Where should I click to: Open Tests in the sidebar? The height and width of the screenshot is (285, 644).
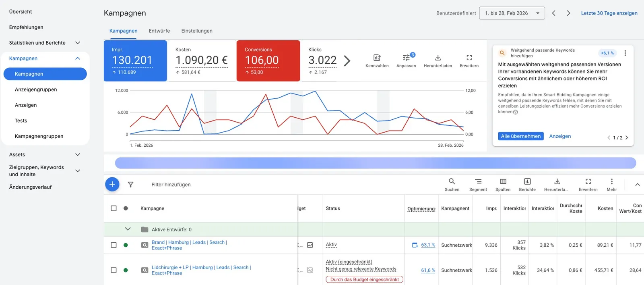[21, 121]
